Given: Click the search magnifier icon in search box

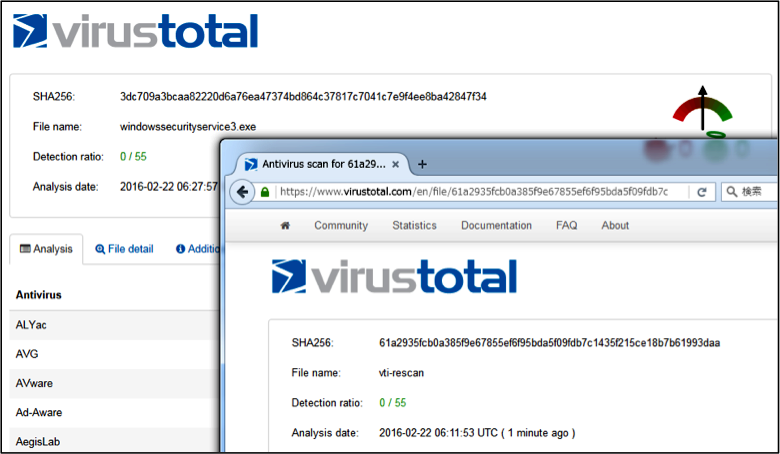Looking at the screenshot, I should click(x=731, y=191).
